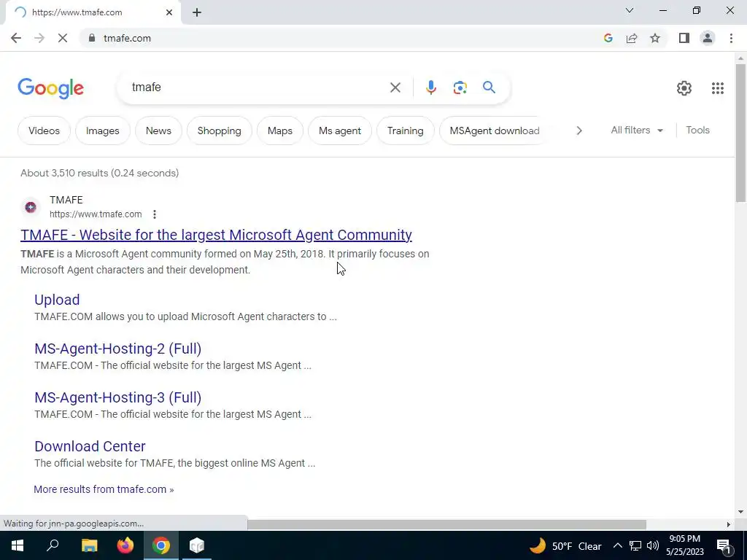
Task: Toggle the Chrome side panel
Action: pyautogui.click(x=684, y=38)
